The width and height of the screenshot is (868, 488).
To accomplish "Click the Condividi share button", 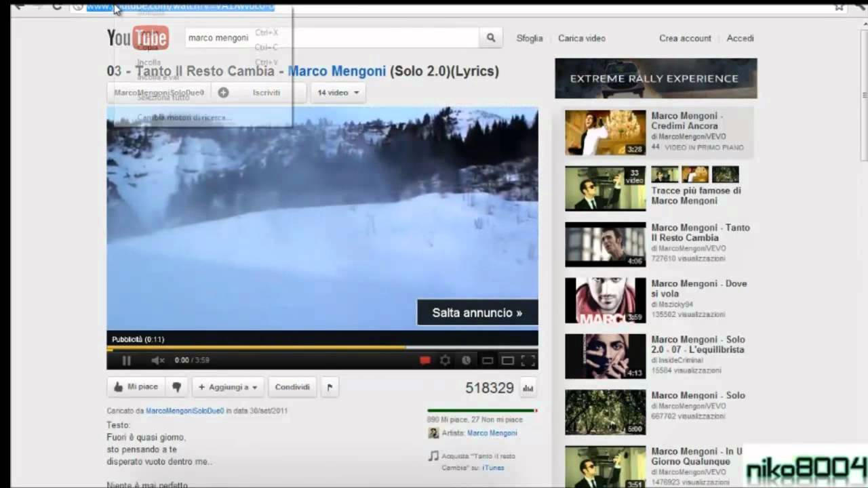I will pyautogui.click(x=292, y=387).
